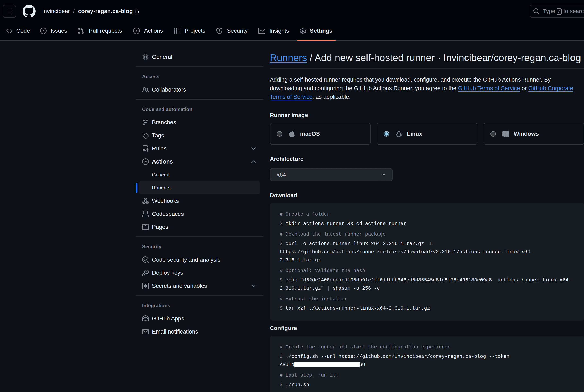Click the Code tab brackets icon
584x392 pixels.
(9, 31)
